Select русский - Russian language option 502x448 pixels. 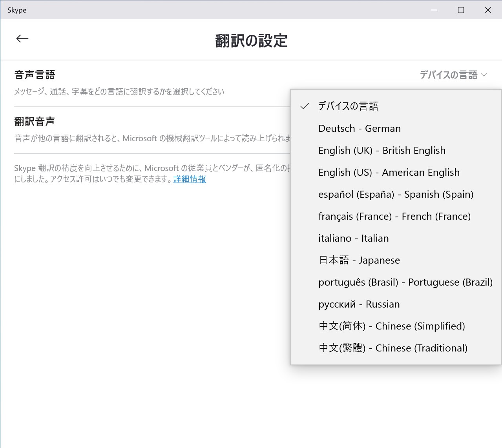tap(358, 304)
